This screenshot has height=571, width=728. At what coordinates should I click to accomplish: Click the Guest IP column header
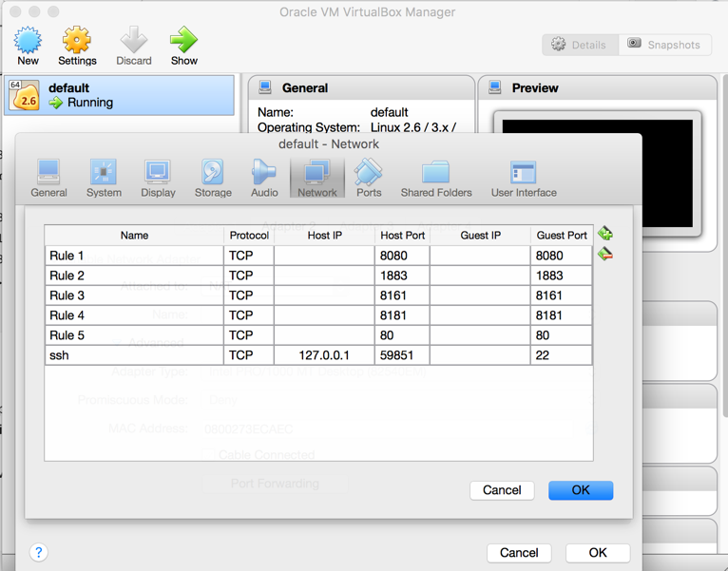[x=481, y=236]
